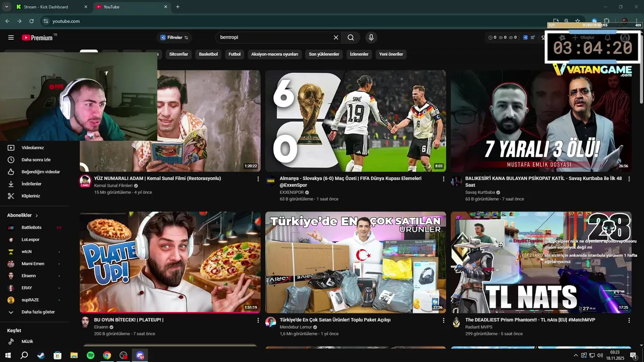Open options menu for YÜZ NUMARALI ADAM video
The width and height of the screenshot is (644, 362).
(258, 179)
